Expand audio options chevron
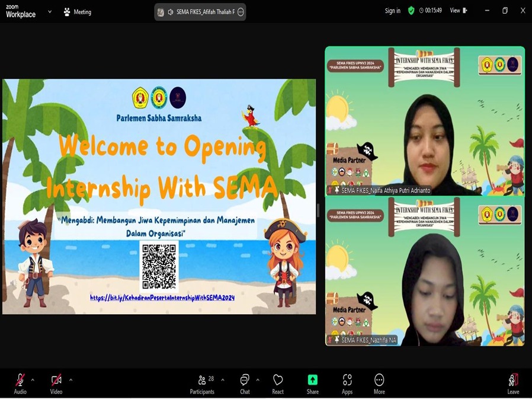 [33, 379]
